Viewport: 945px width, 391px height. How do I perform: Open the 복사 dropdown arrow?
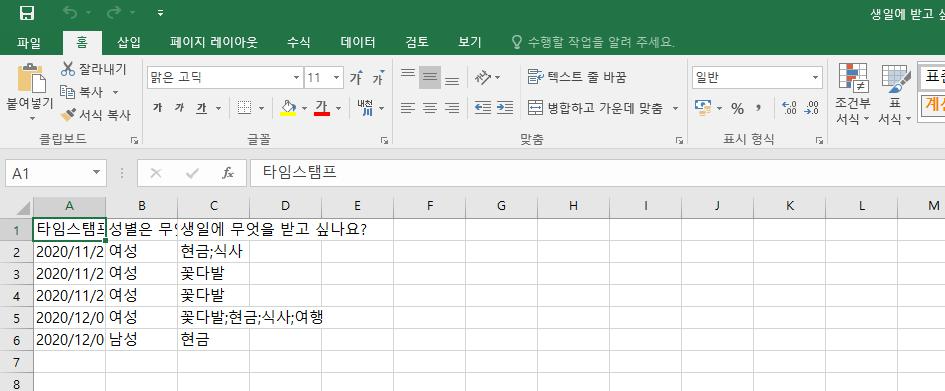coord(116,92)
